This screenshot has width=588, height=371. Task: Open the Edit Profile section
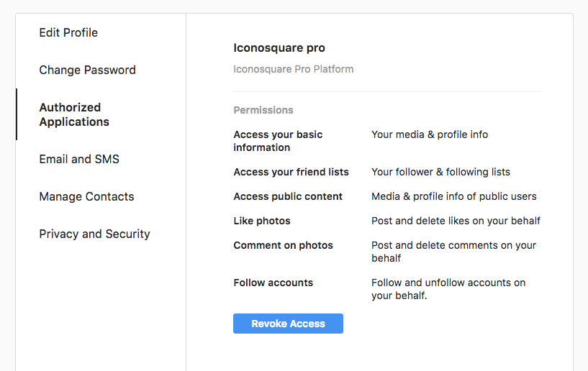(68, 32)
